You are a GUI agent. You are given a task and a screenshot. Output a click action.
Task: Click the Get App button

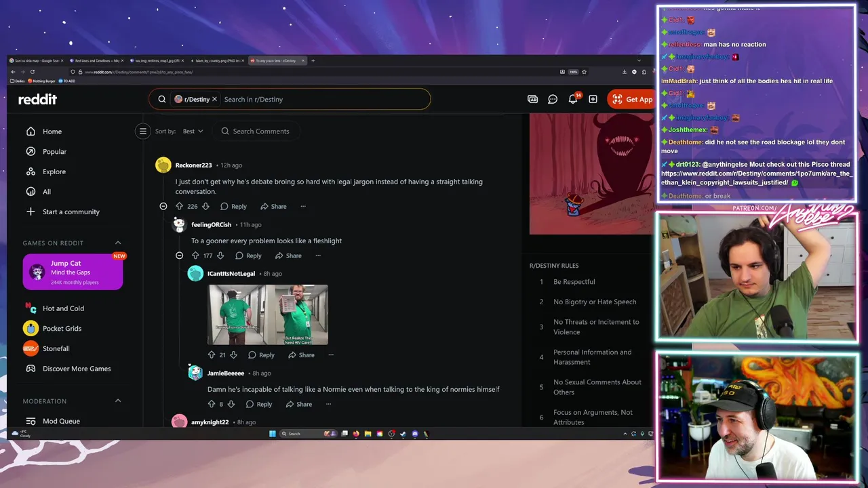point(632,99)
